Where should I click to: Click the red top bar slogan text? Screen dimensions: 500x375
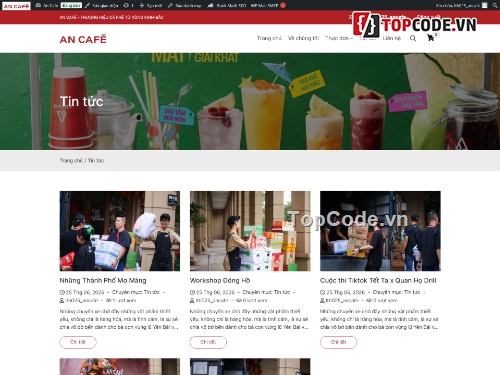111,17
